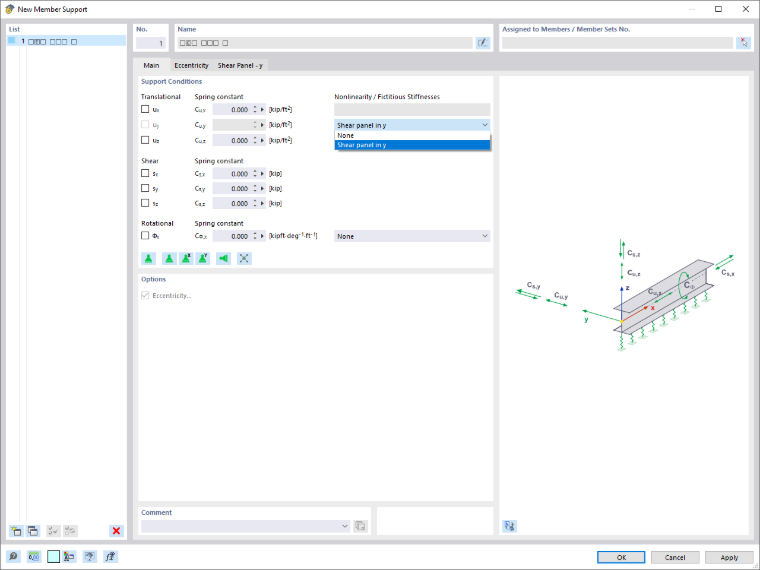Open the arrow menu next to the Cs,x value

coord(262,174)
